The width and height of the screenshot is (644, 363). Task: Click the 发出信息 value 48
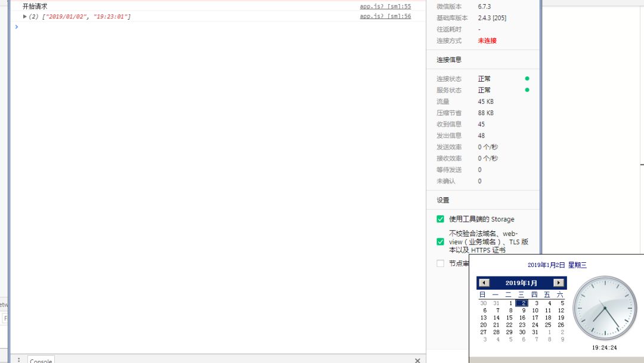[x=481, y=135]
